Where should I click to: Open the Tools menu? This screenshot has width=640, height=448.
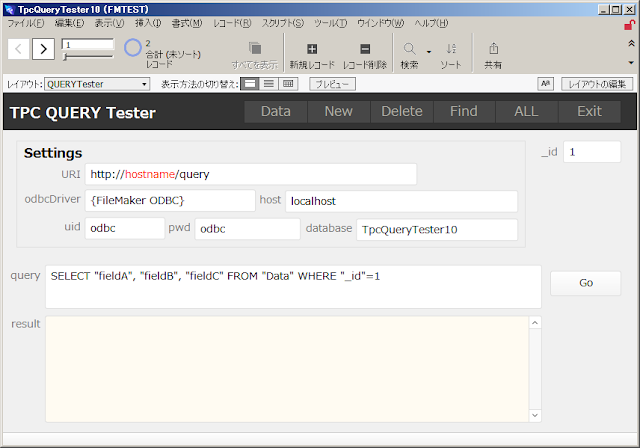click(x=330, y=23)
